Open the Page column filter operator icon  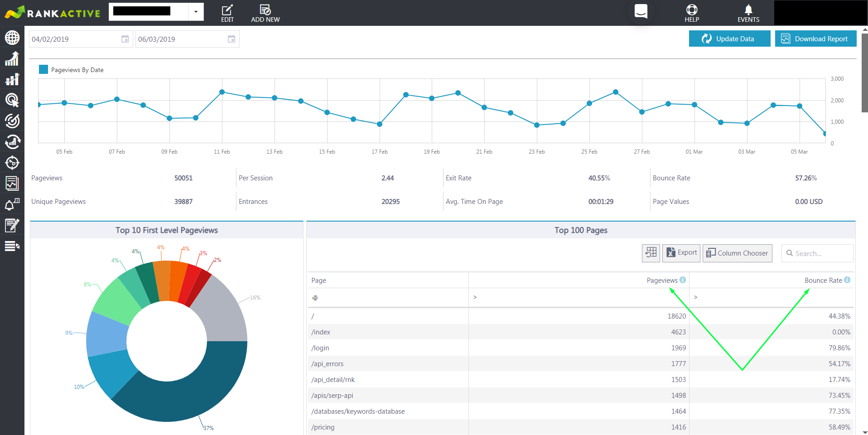pyautogui.click(x=315, y=298)
